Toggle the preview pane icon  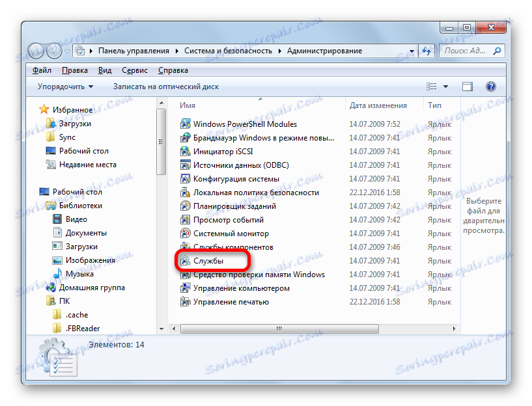pyautogui.click(x=467, y=87)
